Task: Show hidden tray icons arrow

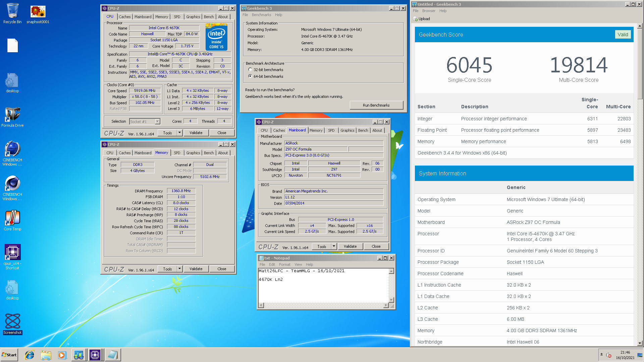Action: coord(601,355)
